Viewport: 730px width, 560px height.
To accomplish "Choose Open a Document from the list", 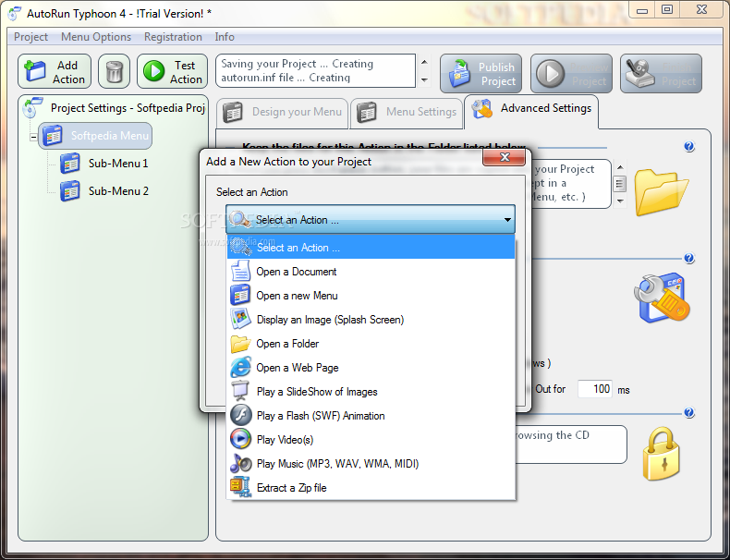I will (x=371, y=272).
